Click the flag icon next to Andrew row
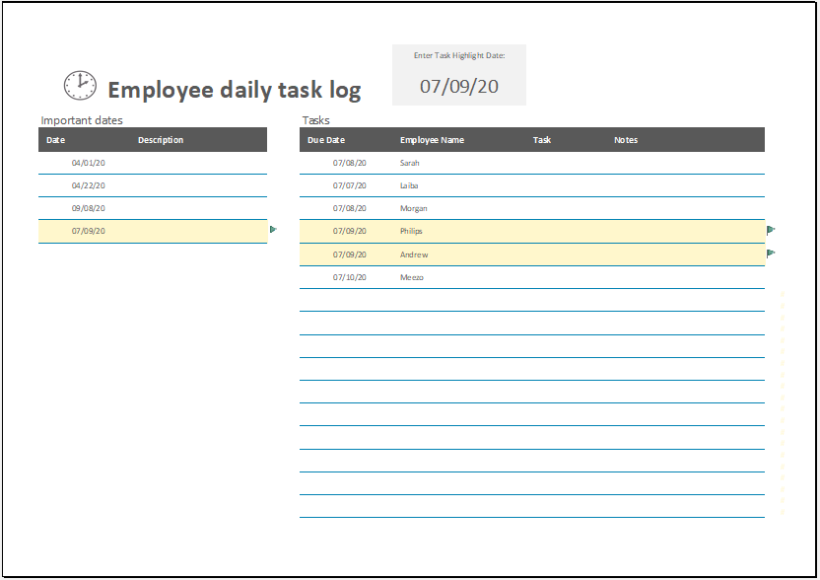820x580 pixels. [770, 254]
